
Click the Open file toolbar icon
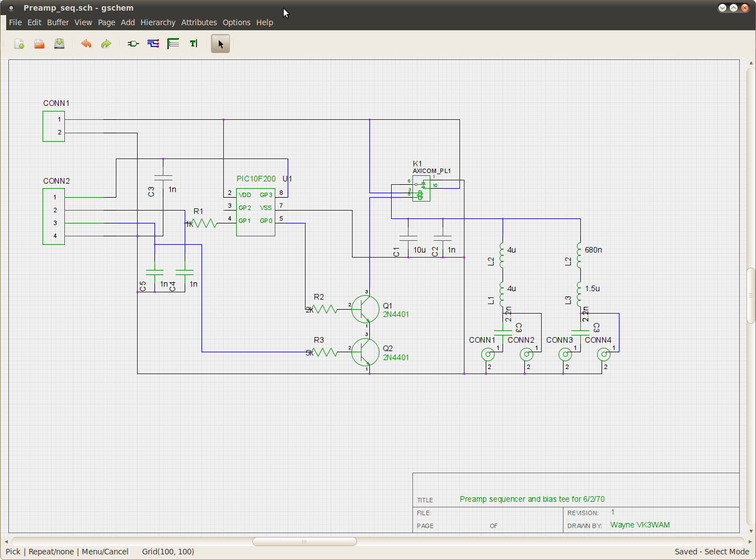pos(39,44)
